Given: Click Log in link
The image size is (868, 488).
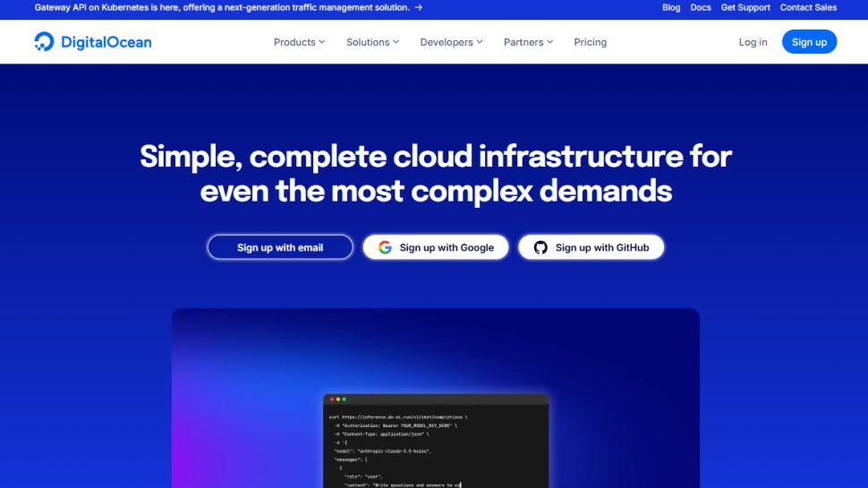Looking at the screenshot, I should pyautogui.click(x=753, y=42).
